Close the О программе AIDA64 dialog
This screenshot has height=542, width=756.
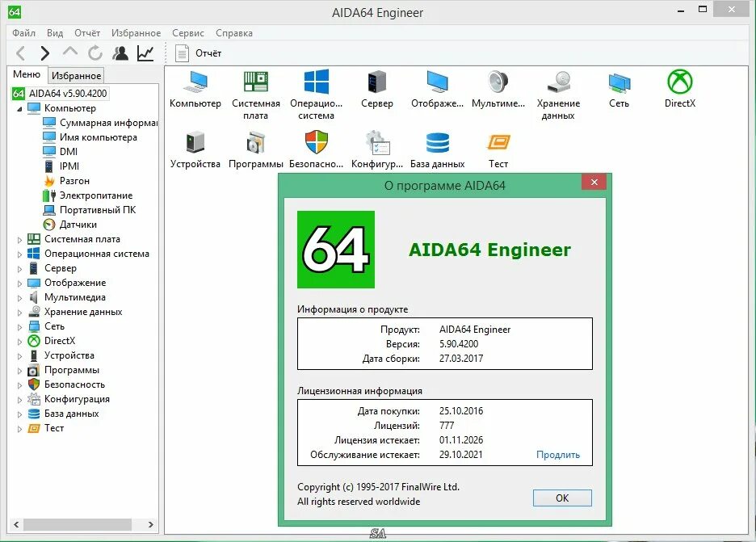coord(594,182)
